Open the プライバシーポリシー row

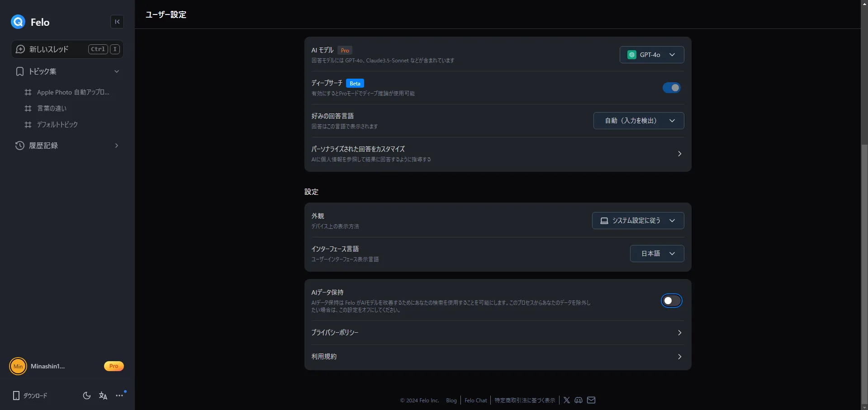pyautogui.click(x=498, y=333)
